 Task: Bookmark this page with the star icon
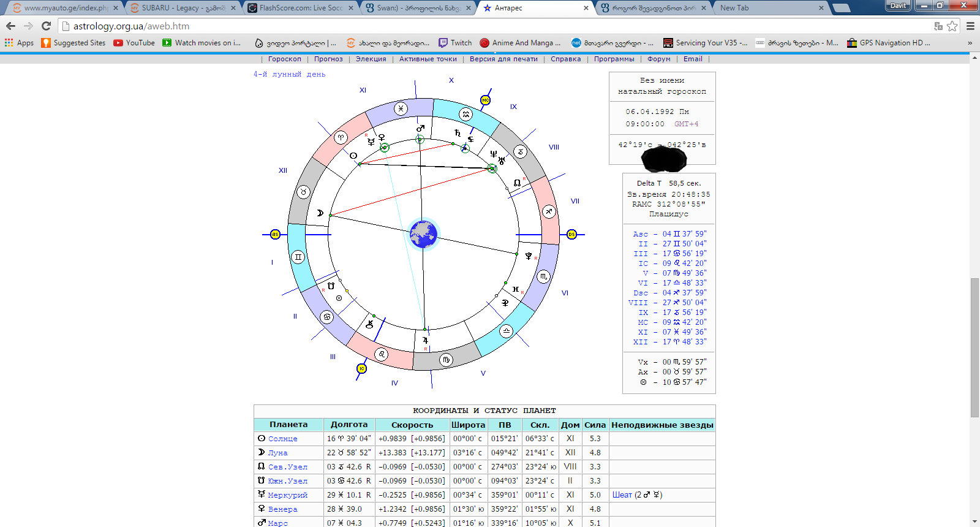click(x=952, y=26)
